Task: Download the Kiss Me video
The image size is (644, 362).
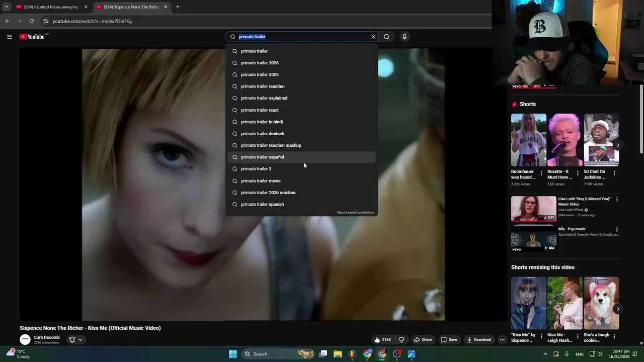Action: [478, 340]
